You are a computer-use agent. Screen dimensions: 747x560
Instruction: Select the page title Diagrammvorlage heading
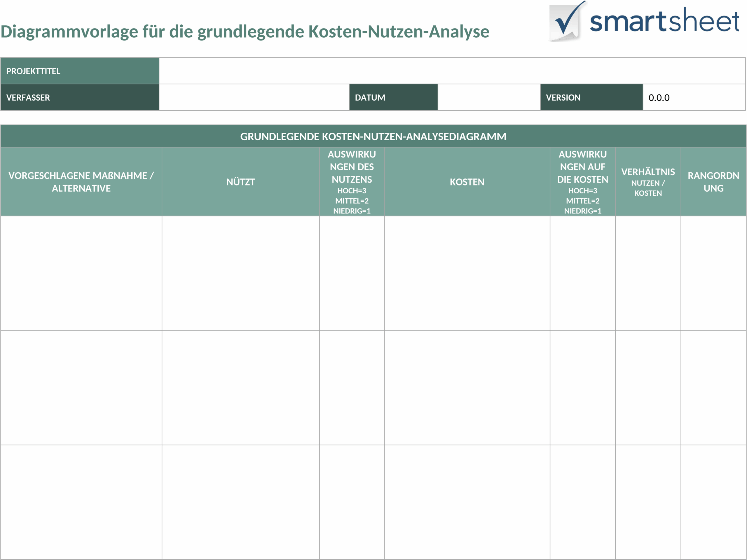[245, 32]
